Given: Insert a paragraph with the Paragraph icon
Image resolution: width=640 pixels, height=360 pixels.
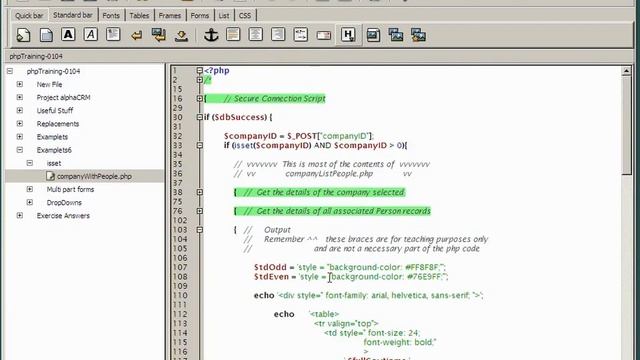Looking at the screenshot, I should pos(113,35).
